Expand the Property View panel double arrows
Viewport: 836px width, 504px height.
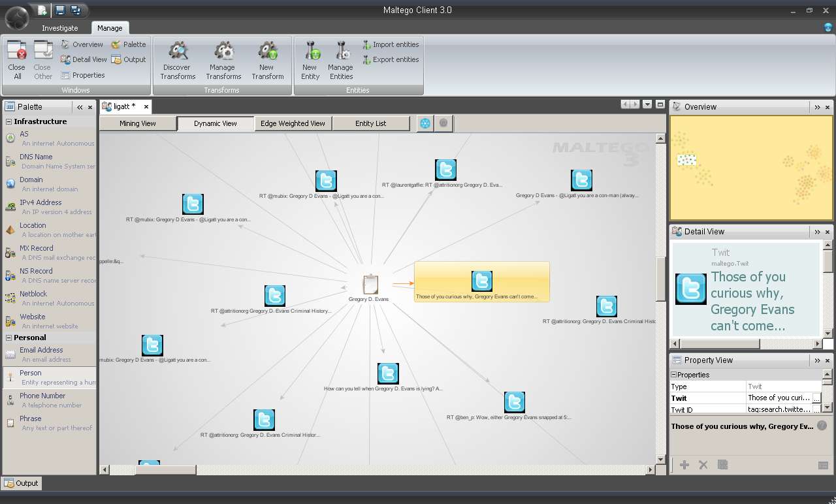(817, 360)
